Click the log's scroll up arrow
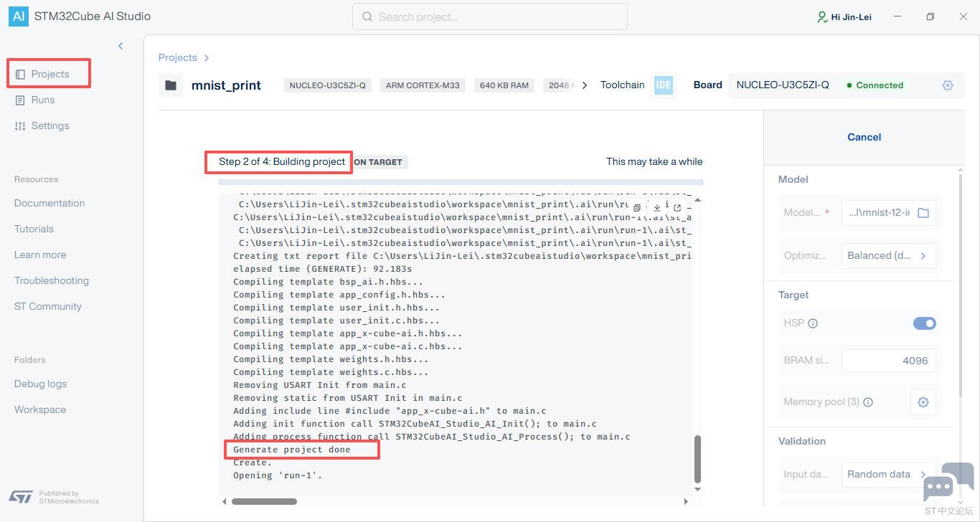The width and height of the screenshot is (980, 522). click(697, 199)
